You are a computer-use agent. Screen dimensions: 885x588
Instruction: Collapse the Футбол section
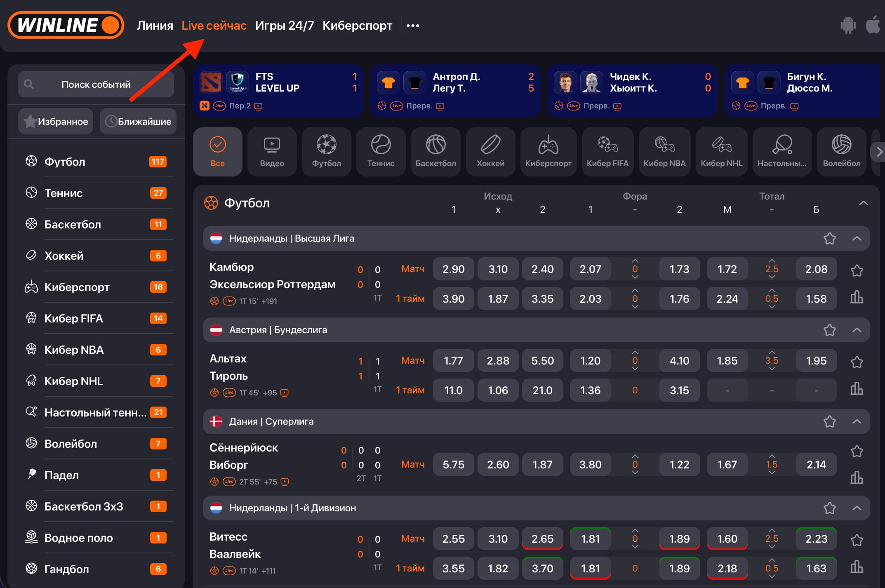click(x=863, y=203)
